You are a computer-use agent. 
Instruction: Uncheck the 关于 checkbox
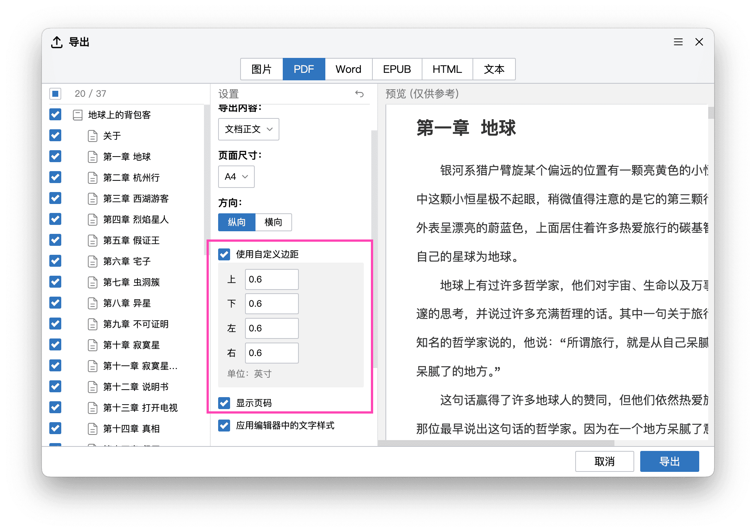pyautogui.click(x=55, y=135)
